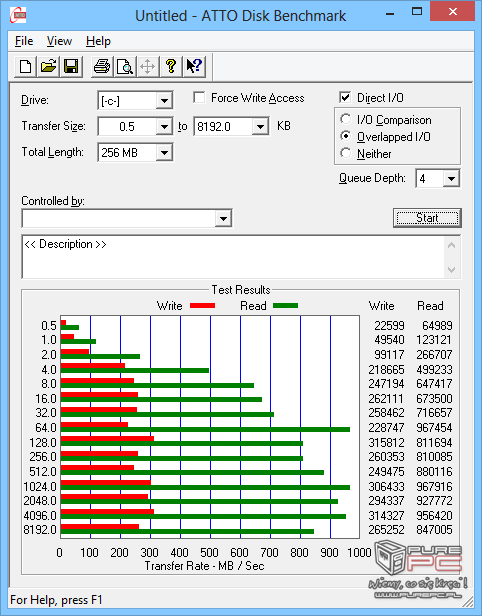
Task: Click the ATTO application icon in title bar
Action: (x=18, y=15)
